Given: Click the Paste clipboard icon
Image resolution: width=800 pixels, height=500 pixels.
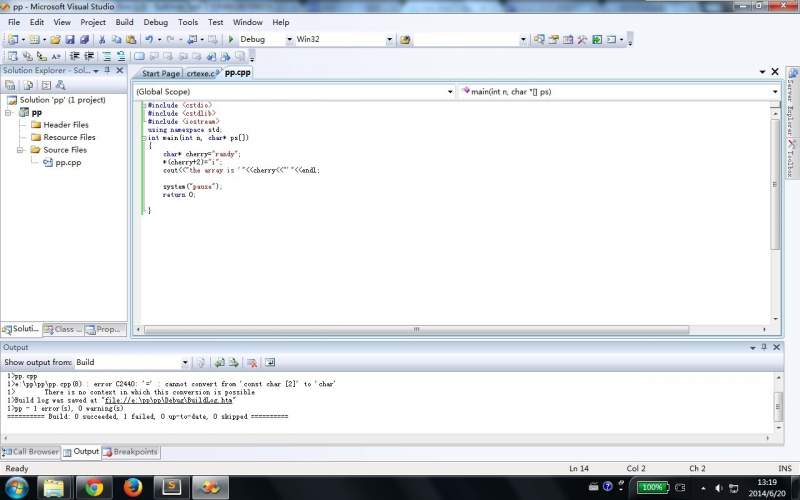Looking at the screenshot, I should 131,39.
